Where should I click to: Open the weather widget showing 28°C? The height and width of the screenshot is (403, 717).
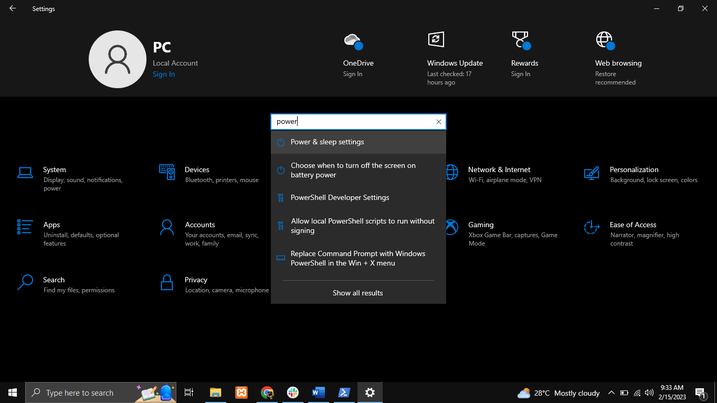(x=558, y=393)
